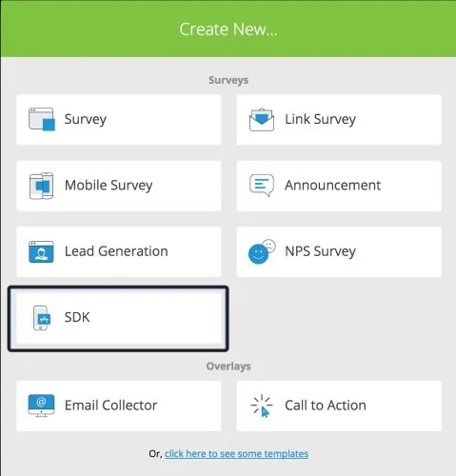Click the Link Survey envelope icon
Screen dimensions: 456x476
click(262, 119)
